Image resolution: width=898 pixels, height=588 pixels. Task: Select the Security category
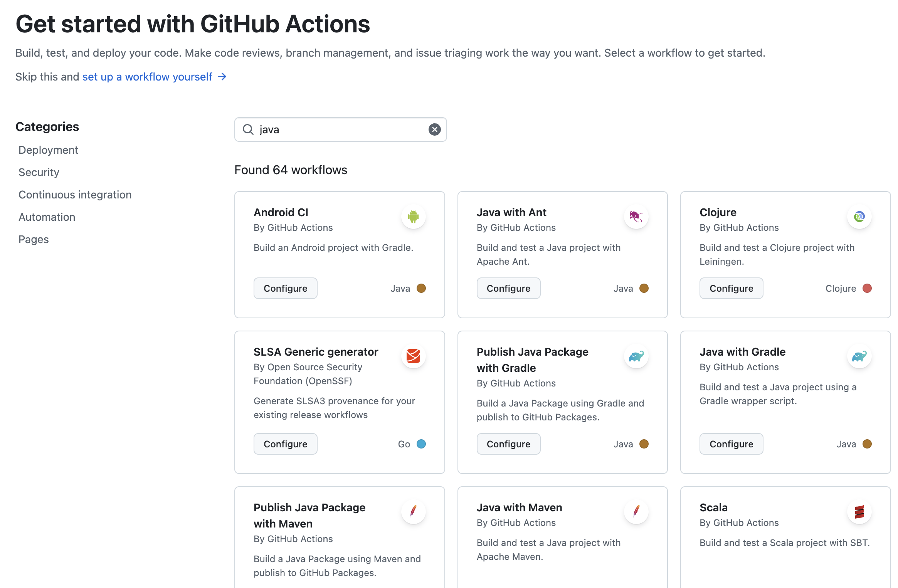[x=39, y=172]
